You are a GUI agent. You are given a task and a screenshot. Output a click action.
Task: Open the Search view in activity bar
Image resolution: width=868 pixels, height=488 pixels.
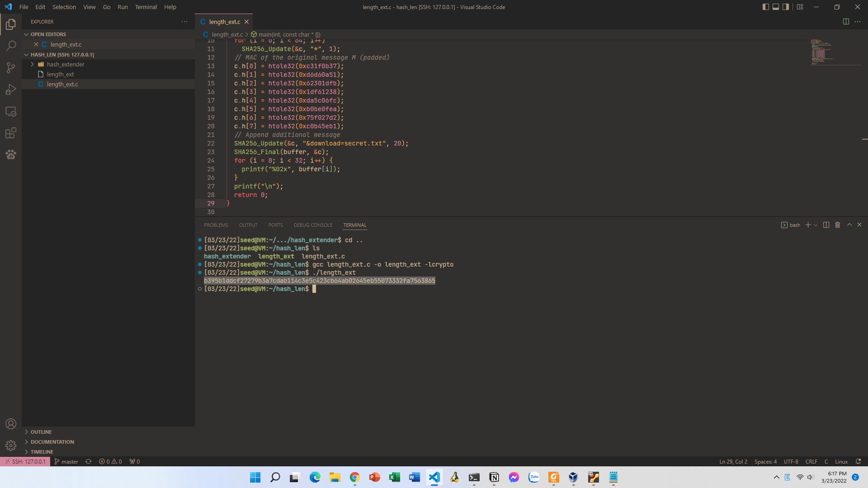11,46
